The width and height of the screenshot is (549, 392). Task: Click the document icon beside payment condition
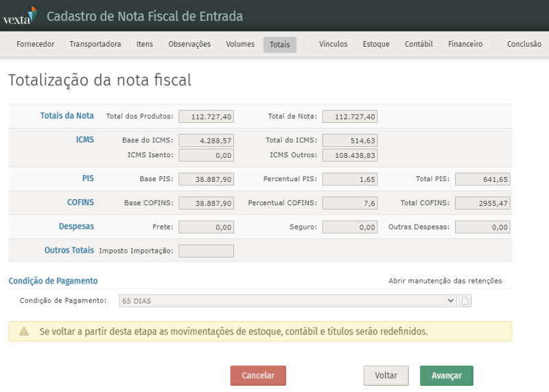pos(465,301)
